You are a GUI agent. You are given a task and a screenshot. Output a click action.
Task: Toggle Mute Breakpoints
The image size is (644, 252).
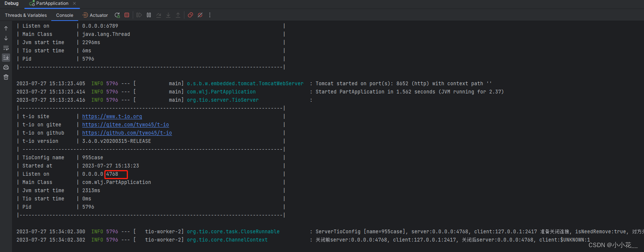tap(200, 15)
